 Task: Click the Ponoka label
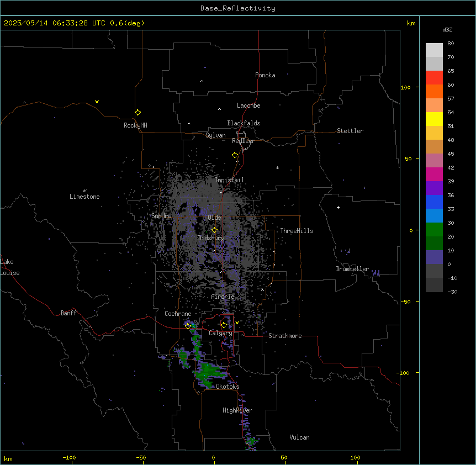coord(265,75)
